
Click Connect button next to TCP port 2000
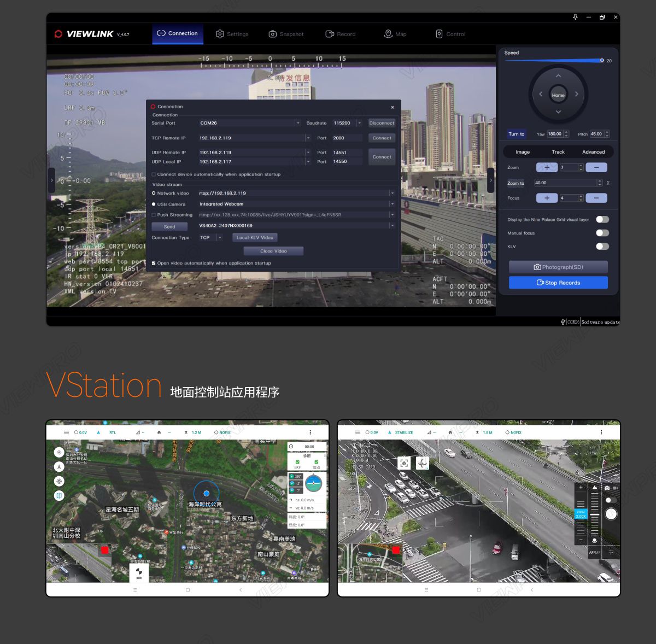coord(382,138)
